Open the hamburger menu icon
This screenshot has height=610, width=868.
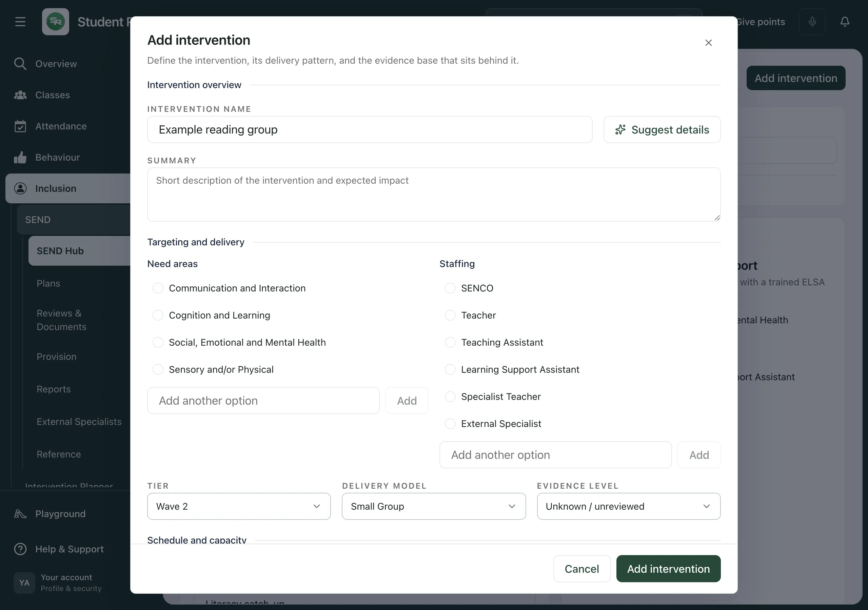click(20, 22)
